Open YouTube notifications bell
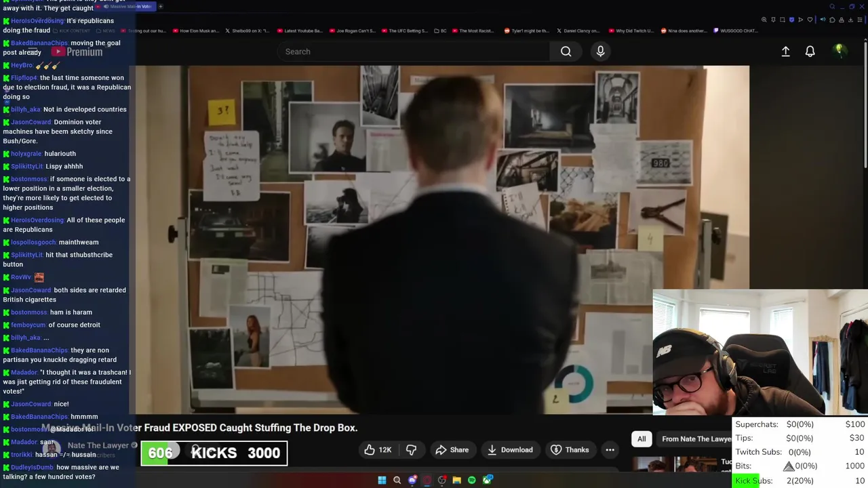This screenshot has height=488, width=868. (810, 52)
